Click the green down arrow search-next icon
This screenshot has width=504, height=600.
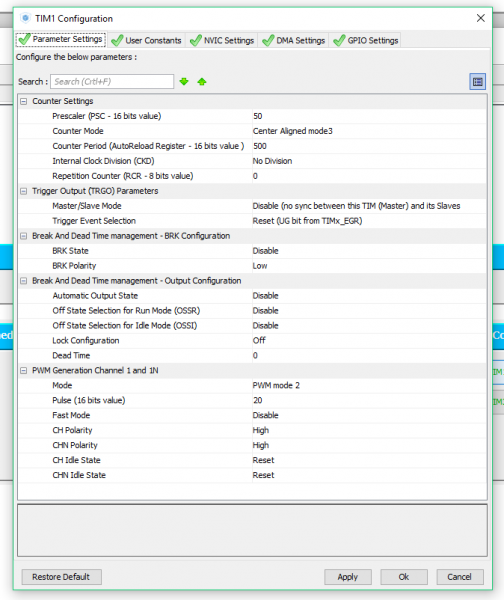184,82
